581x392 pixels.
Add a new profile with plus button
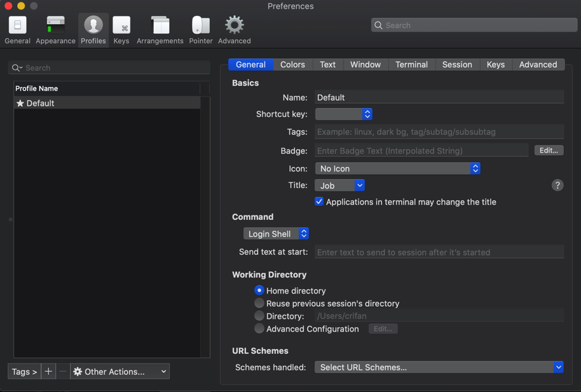[48, 372]
